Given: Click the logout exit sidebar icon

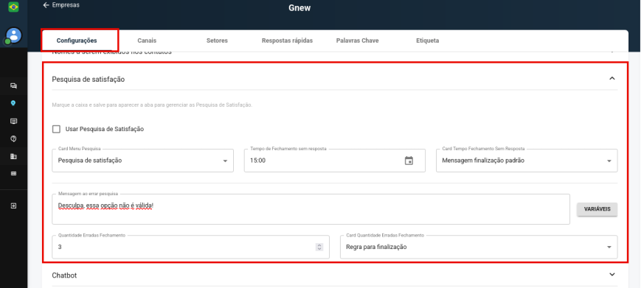Looking at the screenshot, I should pos(13,206).
